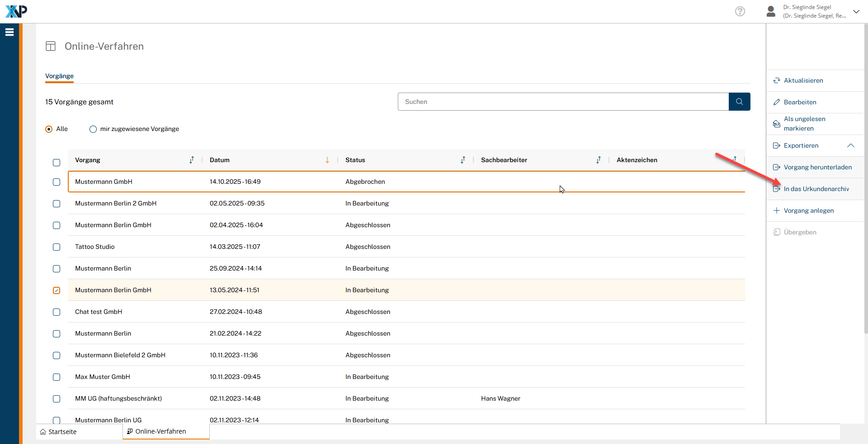Sort Datum column with arrow
868x444 pixels.
pos(327,160)
